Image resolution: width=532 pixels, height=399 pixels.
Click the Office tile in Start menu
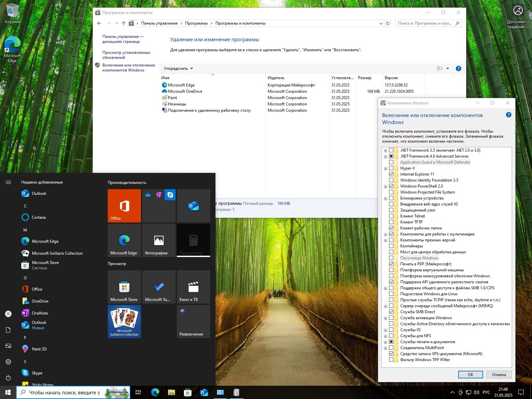124,205
